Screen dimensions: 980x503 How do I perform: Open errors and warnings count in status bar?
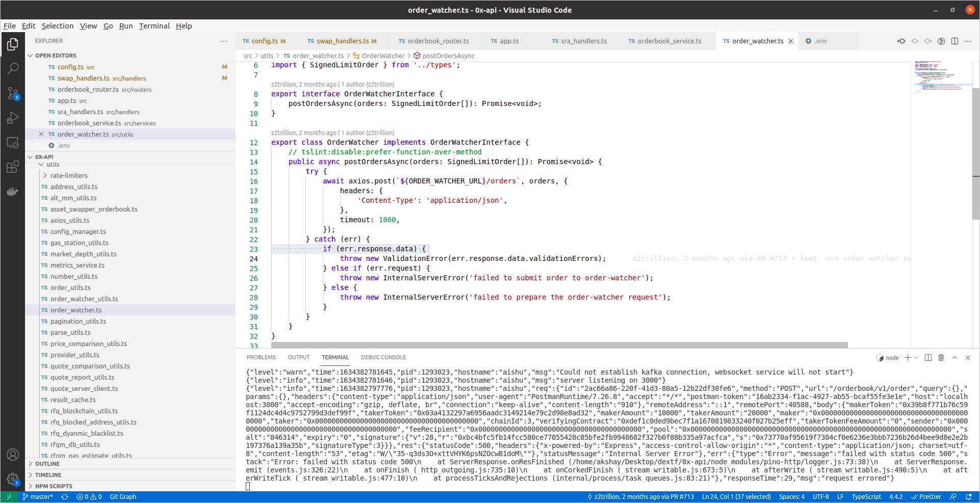(89, 497)
